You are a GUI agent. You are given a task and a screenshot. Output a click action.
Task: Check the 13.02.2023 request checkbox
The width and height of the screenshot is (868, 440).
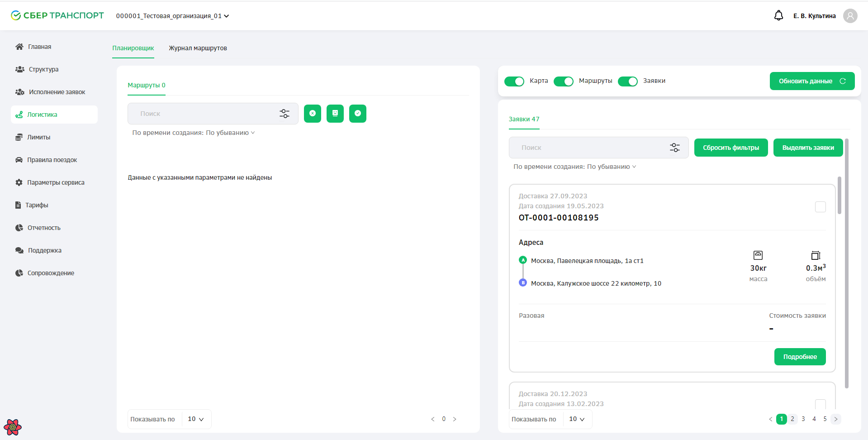[821, 404]
